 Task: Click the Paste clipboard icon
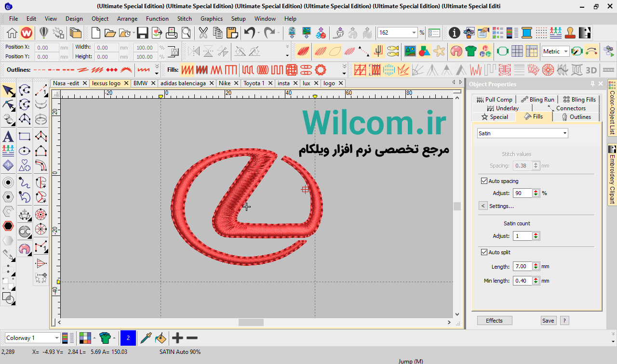coord(232,33)
